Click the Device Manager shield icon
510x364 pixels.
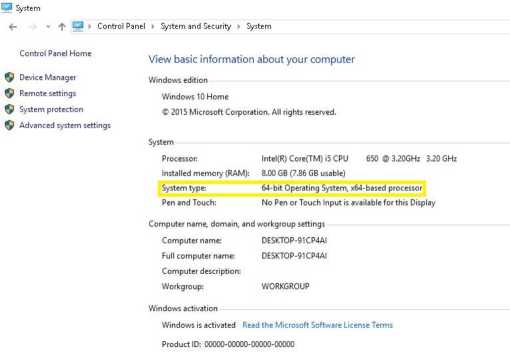click(x=9, y=77)
